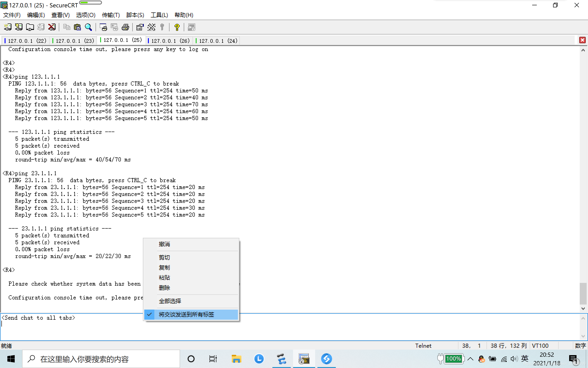Open SecureCRT taskbar icon
The image size is (588, 368).
[304, 359]
